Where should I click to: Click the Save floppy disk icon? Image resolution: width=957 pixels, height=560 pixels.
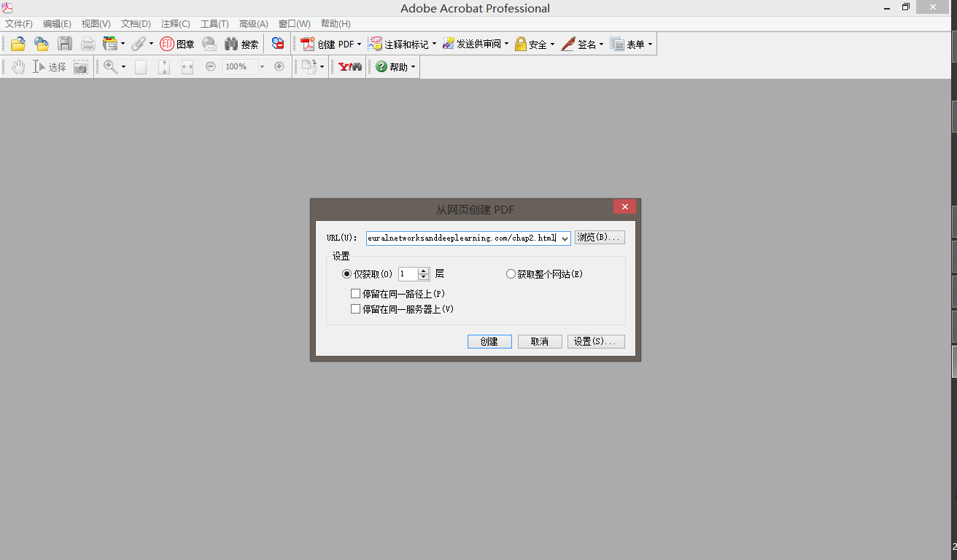pos(65,44)
